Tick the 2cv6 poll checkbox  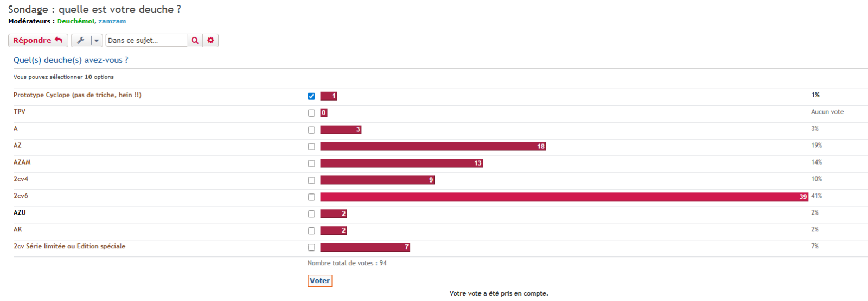311,197
